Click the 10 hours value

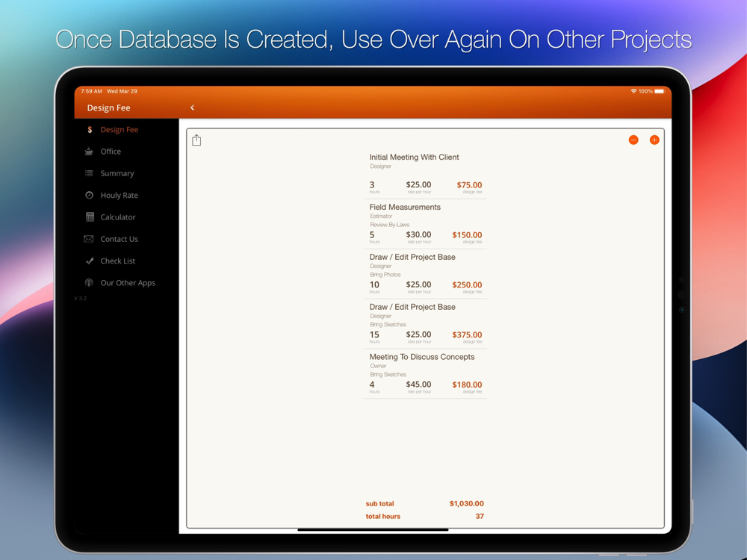[374, 284]
